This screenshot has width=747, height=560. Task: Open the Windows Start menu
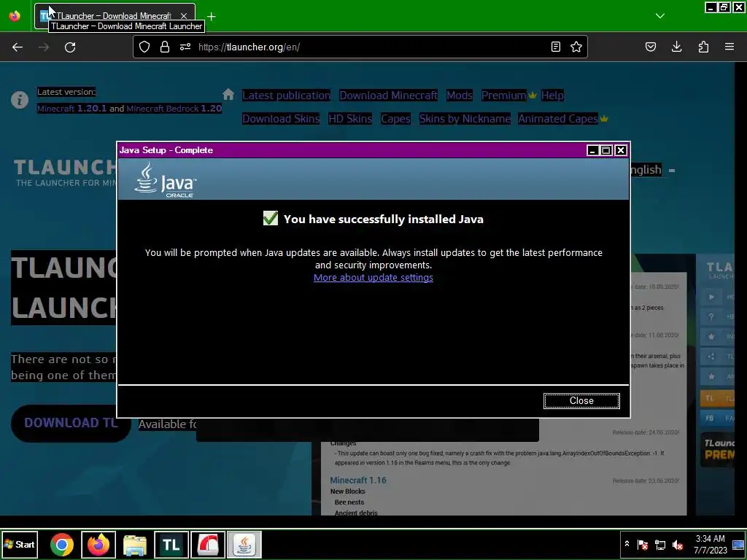(x=20, y=544)
